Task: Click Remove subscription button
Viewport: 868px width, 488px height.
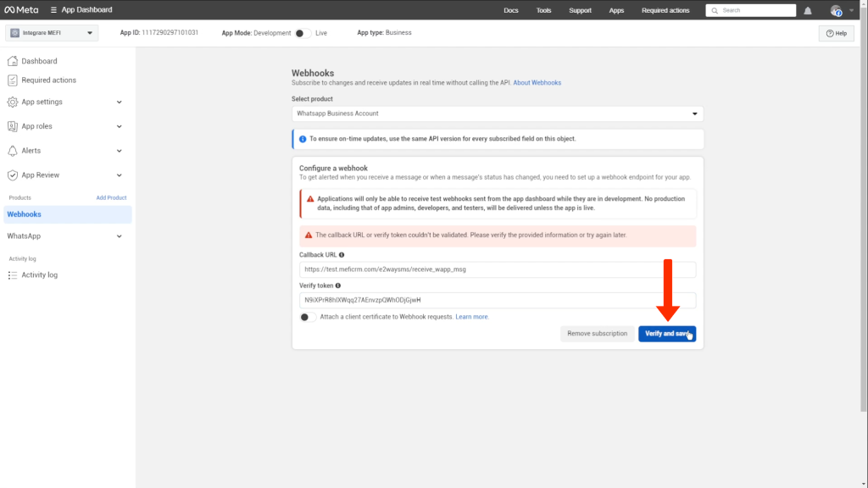Action: point(598,334)
